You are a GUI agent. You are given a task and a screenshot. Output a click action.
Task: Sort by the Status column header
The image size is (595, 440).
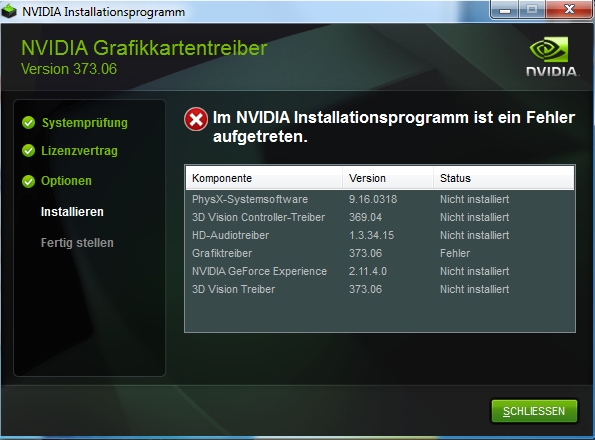504,178
